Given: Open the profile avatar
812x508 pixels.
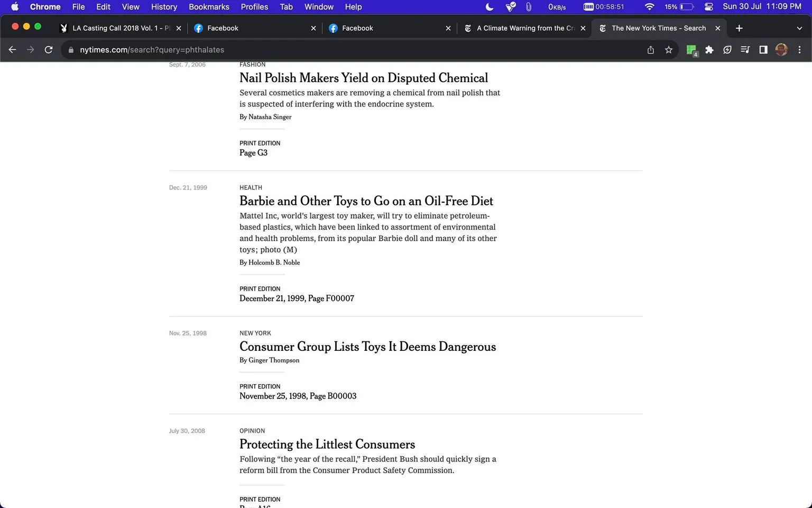Looking at the screenshot, I should click(x=781, y=50).
